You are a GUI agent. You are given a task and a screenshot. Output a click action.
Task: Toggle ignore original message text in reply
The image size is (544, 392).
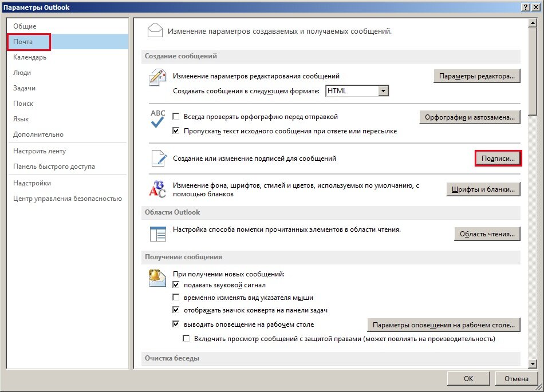[176, 130]
